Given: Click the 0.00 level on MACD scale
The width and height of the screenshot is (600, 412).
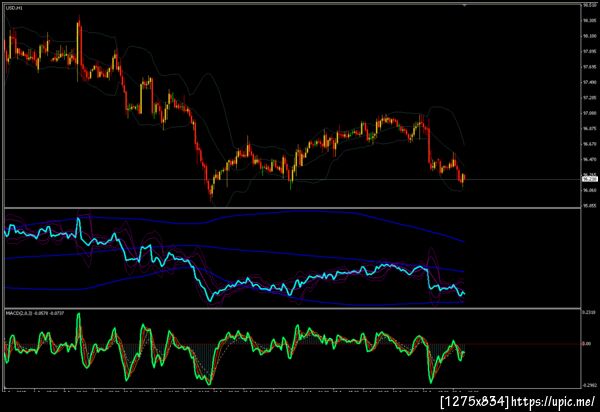Looking at the screenshot, I should point(586,344).
